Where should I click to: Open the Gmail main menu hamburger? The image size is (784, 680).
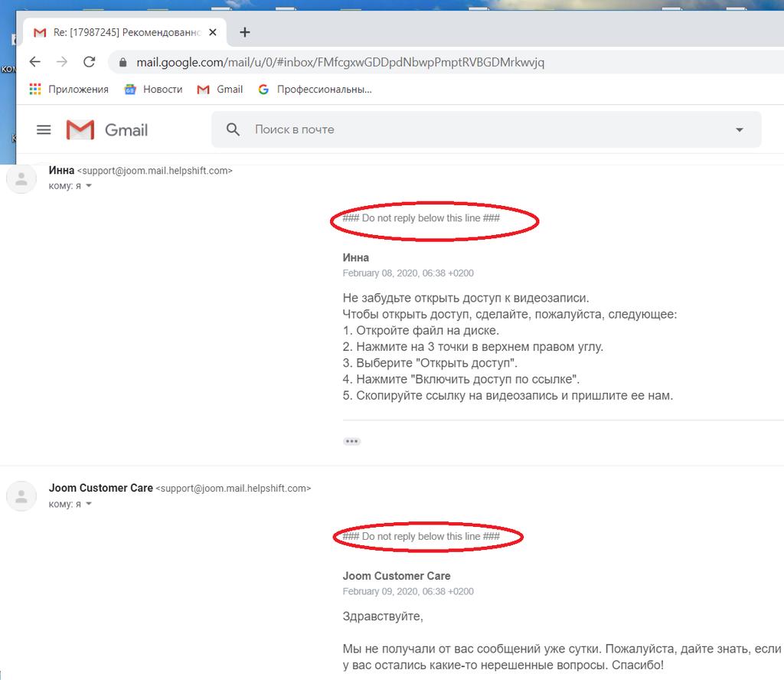click(x=44, y=130)
